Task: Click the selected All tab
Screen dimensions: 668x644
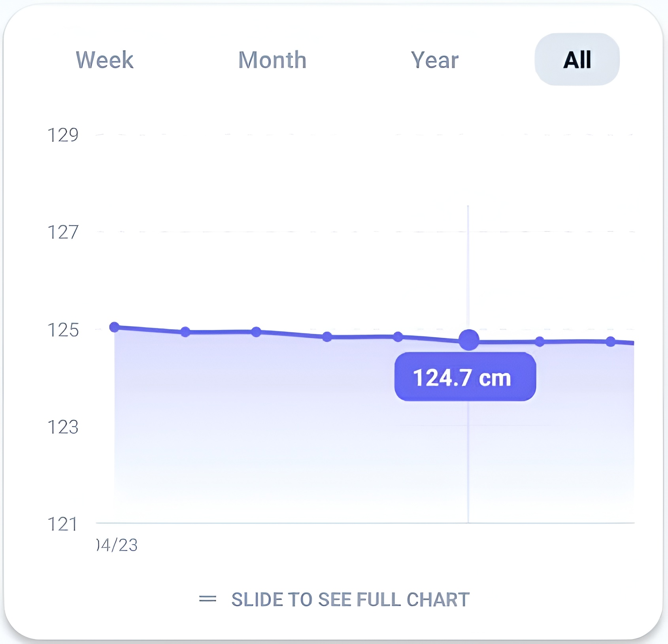Action: coord(577,60)
